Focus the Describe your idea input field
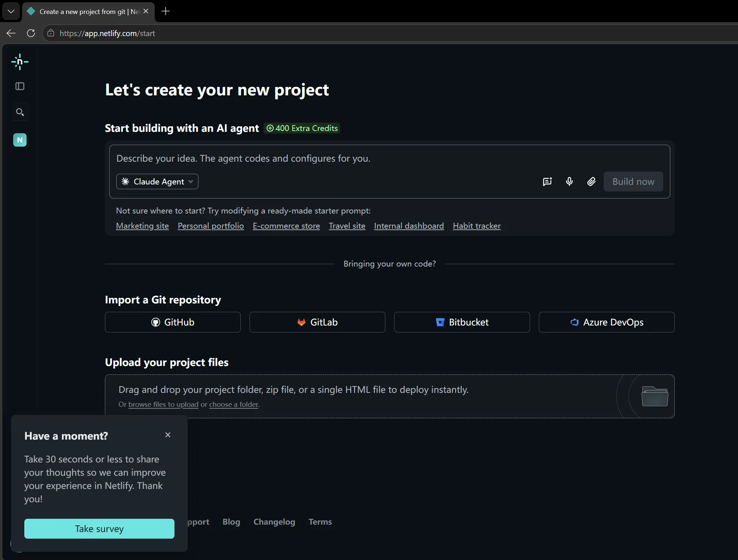The image size is (738, 560). click(389, 158)
